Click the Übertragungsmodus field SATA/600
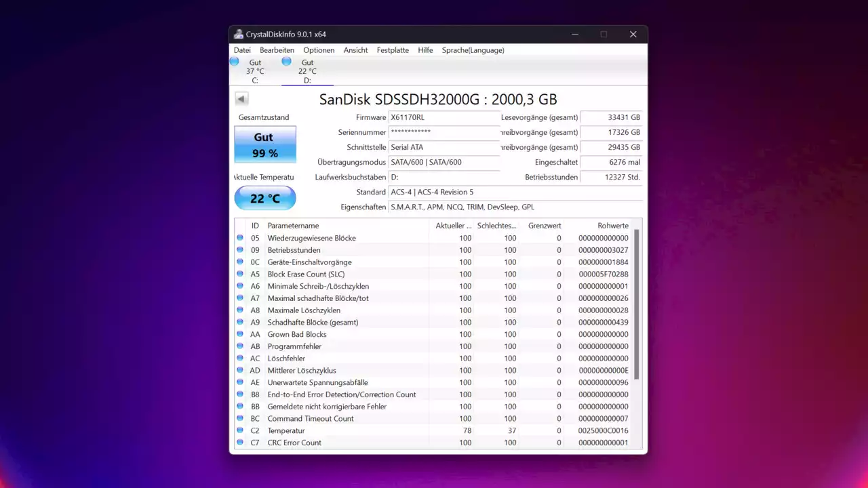This screenshot has height=488, width=868. tap(444, 162)
